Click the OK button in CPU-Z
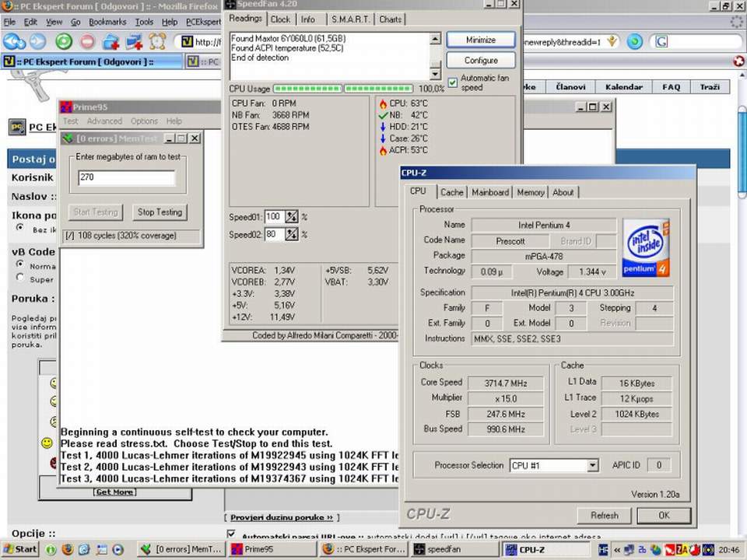Image resolution: width=747 pixels, height=560 pixels. coord(664,515)
